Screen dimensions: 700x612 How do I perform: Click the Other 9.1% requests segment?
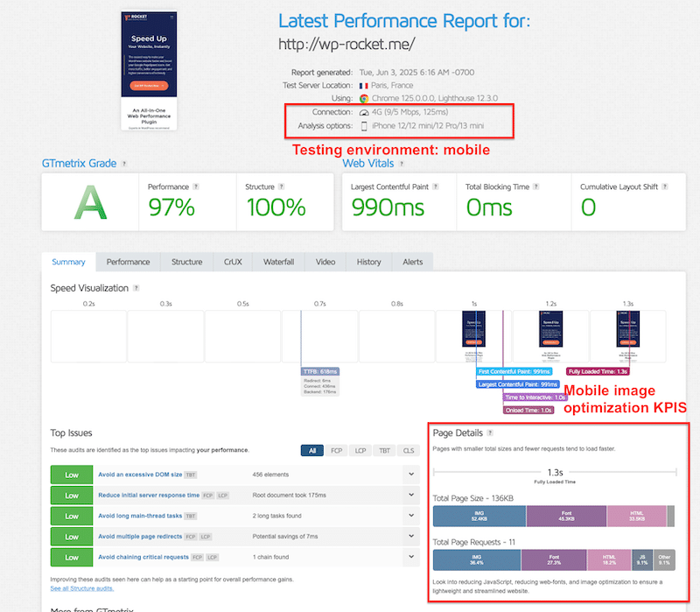click(x=664, y=560)
